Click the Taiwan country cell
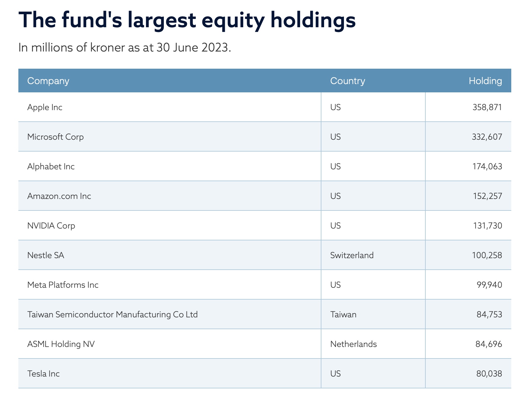 point(343,314)
